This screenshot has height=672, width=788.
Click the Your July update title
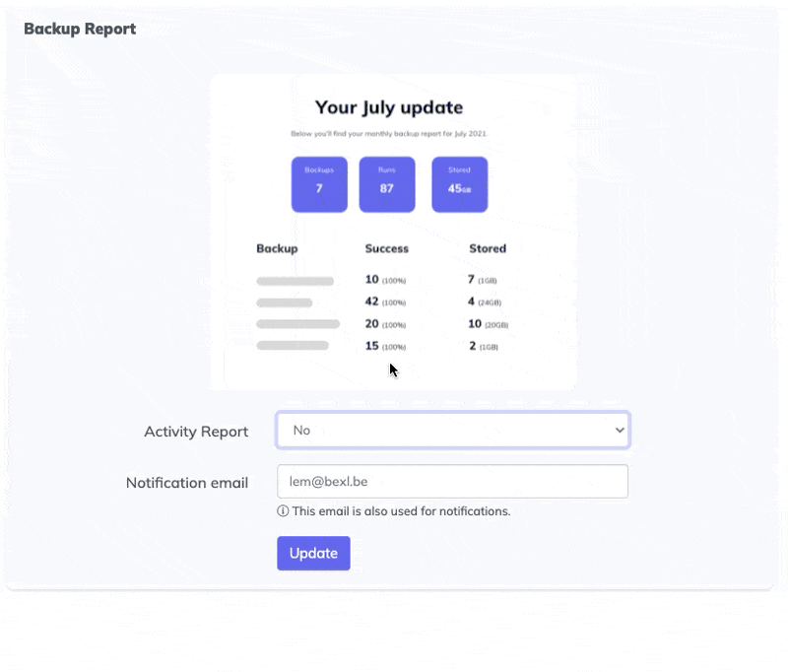pyautogui.click(x=388, y=107)
